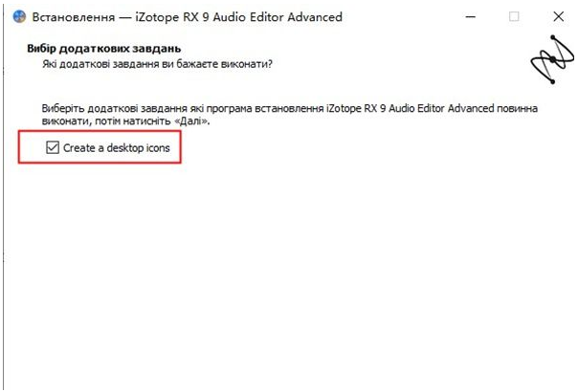Screen dimensions: 578x392
Task: Click the text 'Які додаткові завдання ви бажаєте виконати?'
Action: click(157, 64)
